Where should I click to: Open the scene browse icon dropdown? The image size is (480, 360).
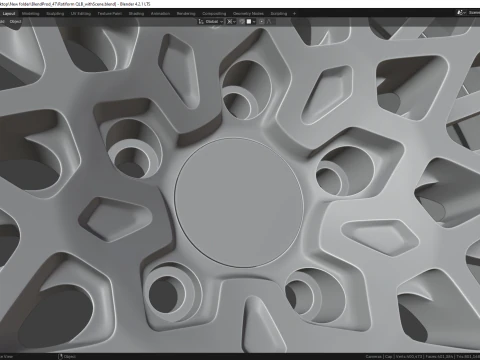(461, 13)
